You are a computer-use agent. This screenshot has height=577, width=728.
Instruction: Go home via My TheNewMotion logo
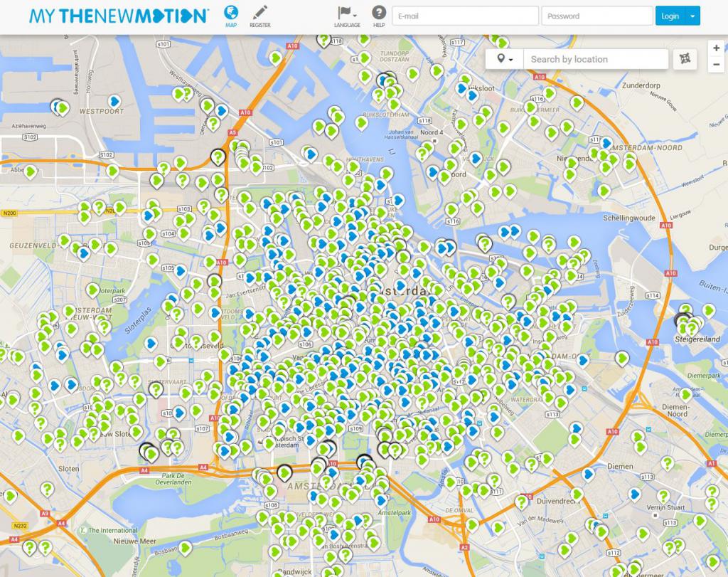pos(119,16)
